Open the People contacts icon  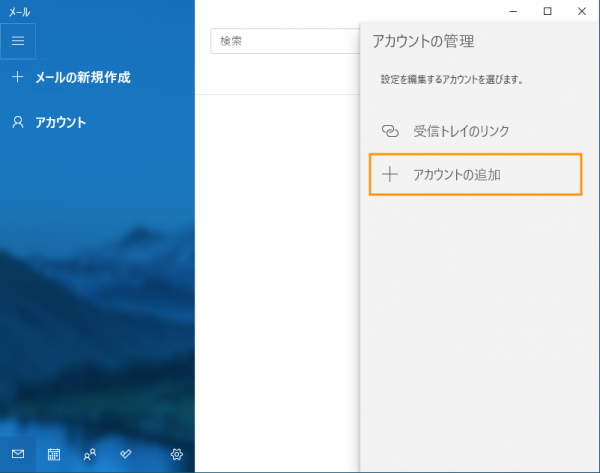(90, 454)
